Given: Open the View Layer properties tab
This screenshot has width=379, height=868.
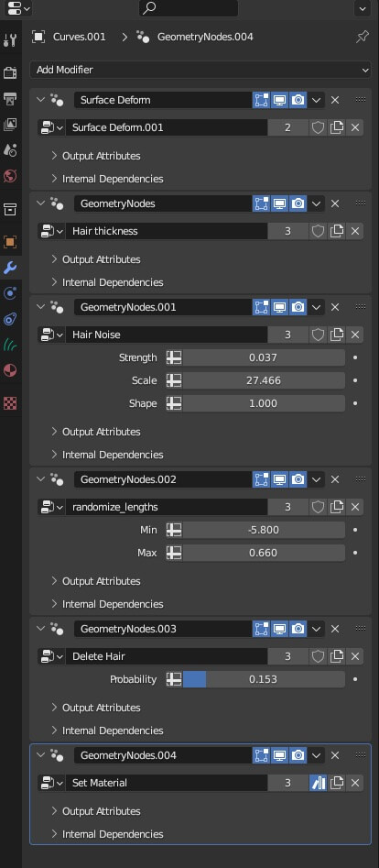Looking at the screenshot, I should (10, 125).
